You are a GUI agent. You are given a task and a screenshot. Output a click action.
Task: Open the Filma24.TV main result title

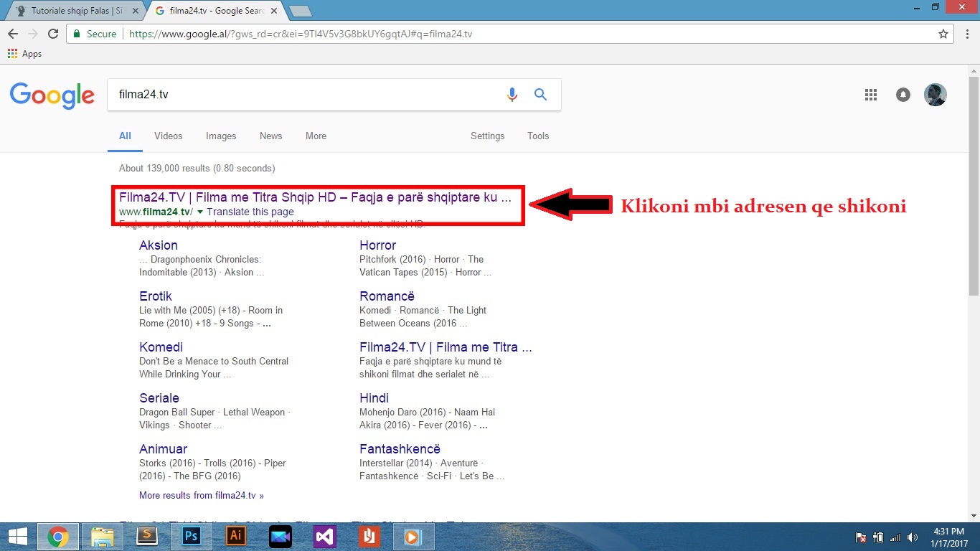315,197
